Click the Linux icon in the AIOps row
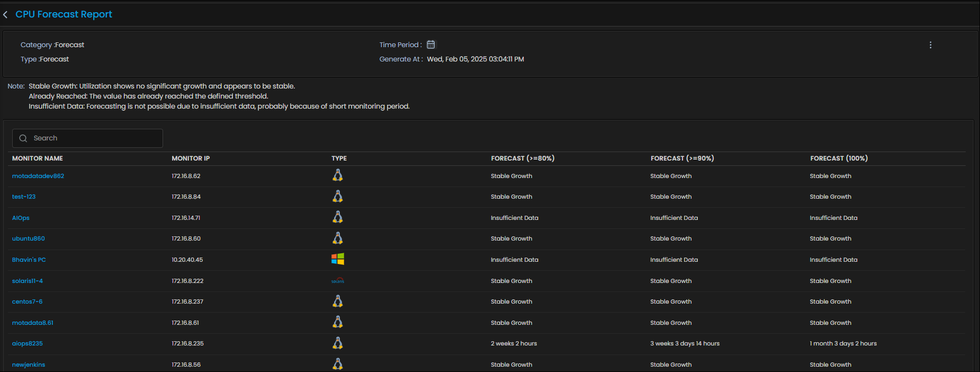Viewport: 980px width, 372px height. 338,217
